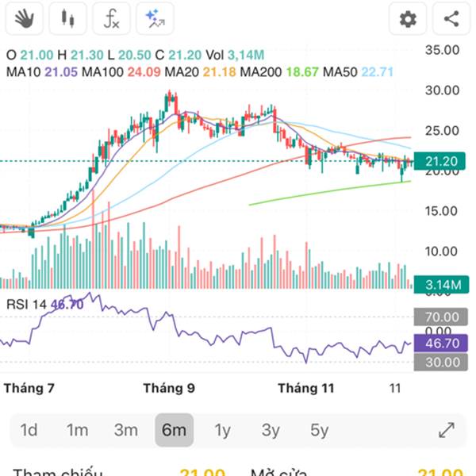Switch to the 1y range
This screenshot has width=476, height=476.
click(222, 431)
